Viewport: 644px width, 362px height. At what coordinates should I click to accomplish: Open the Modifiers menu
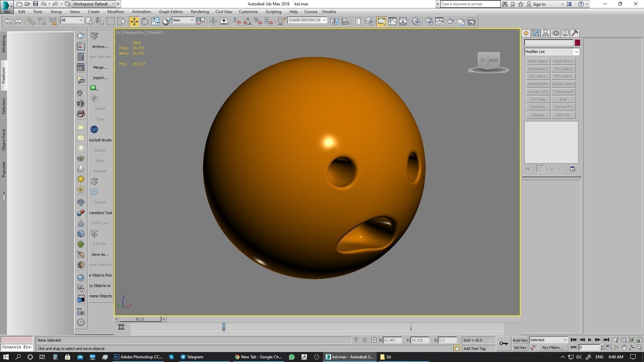[115, 12]
